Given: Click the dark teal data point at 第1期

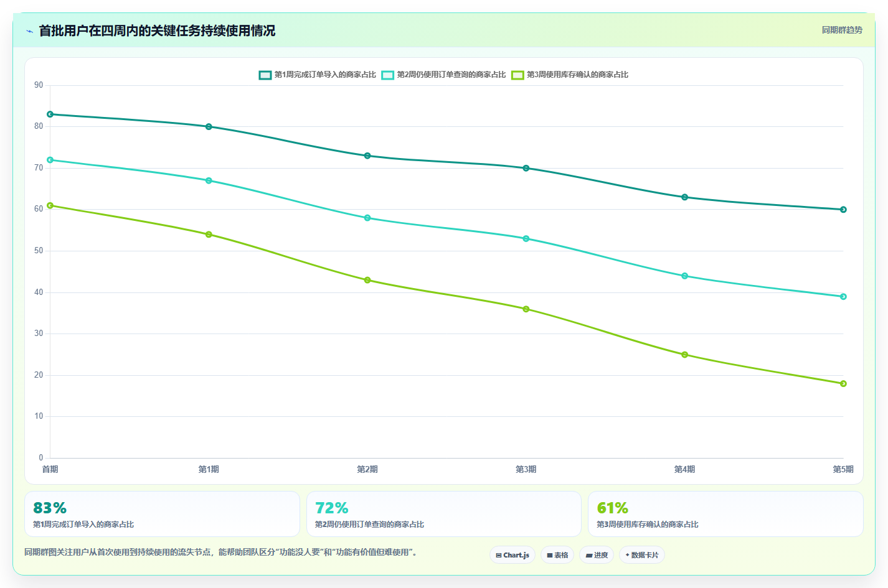Looking at the screenshot, I should 209,127.
